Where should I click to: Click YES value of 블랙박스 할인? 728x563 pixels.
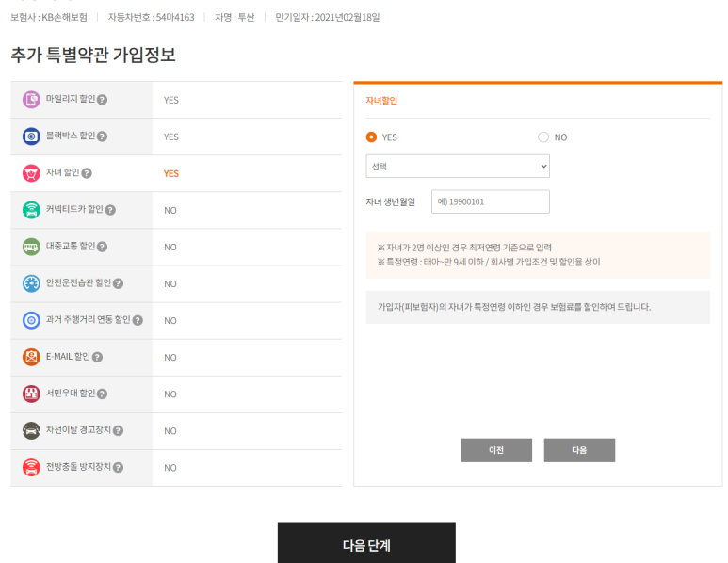170,137
